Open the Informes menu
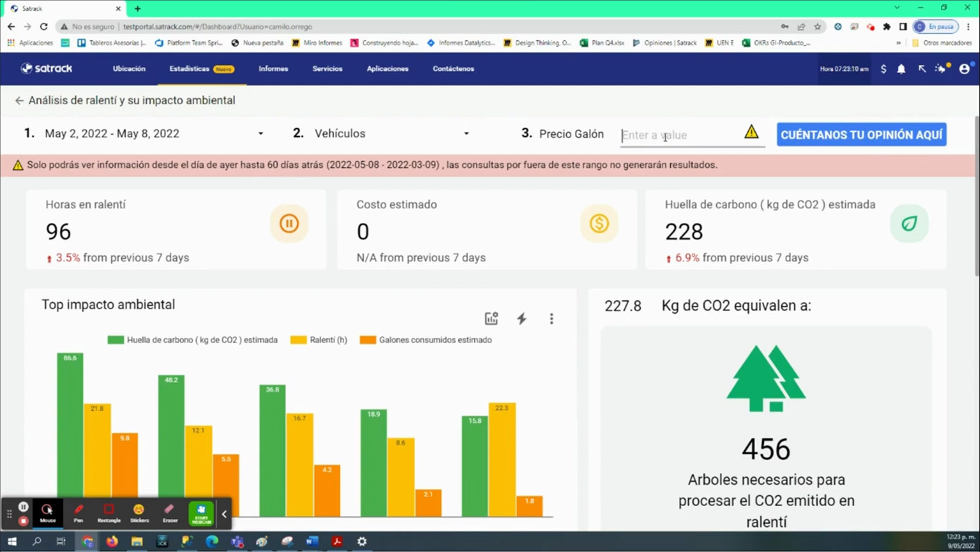 click(x=273, y=69)
